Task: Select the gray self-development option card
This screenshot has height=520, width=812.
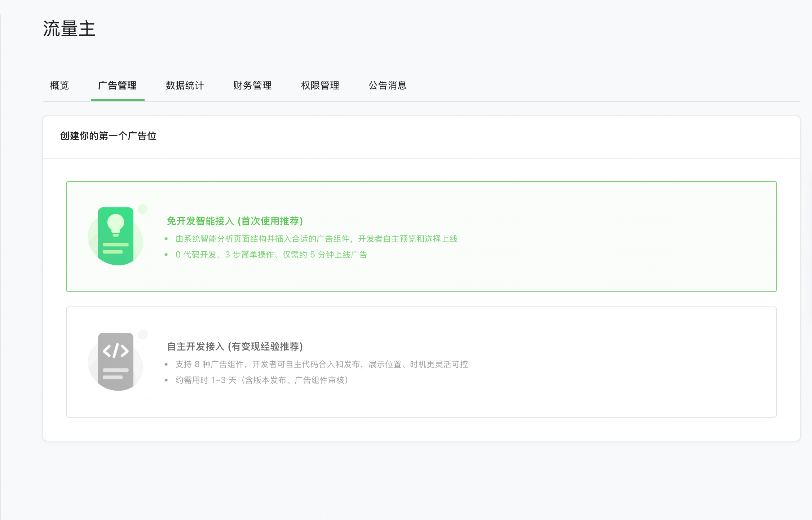Action: (x=577, y=362)
